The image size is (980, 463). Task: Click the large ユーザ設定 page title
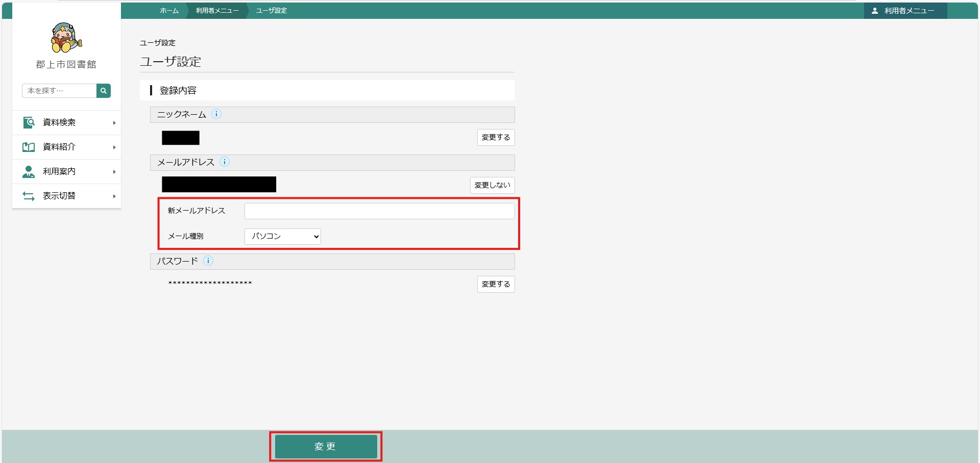tap(170, 62)
